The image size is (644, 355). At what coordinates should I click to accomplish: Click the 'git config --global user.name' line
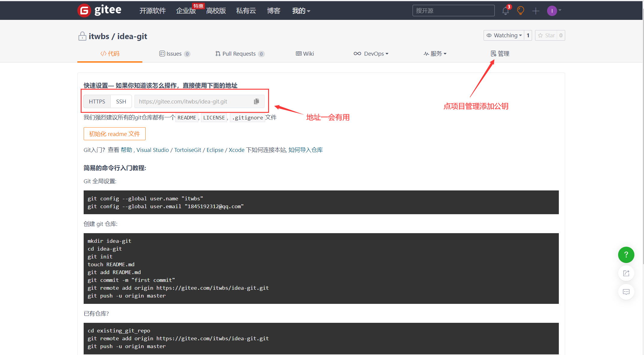click(145, 199)
